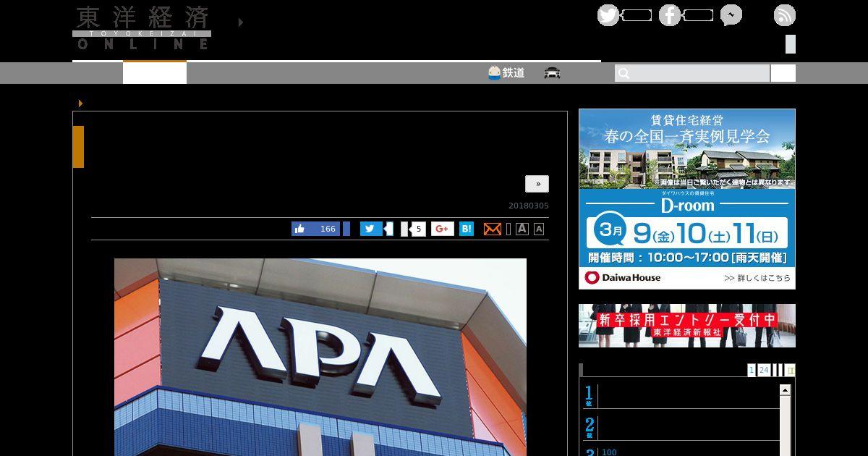
Task: Share the article on Google+
Action: click(443, 229)
